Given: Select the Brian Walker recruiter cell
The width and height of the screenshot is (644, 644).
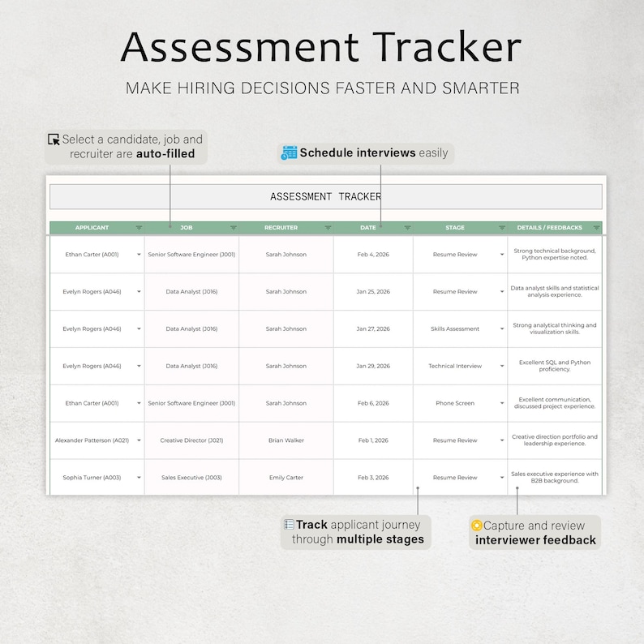Looking at the screenshot, I should click(286, 440).
